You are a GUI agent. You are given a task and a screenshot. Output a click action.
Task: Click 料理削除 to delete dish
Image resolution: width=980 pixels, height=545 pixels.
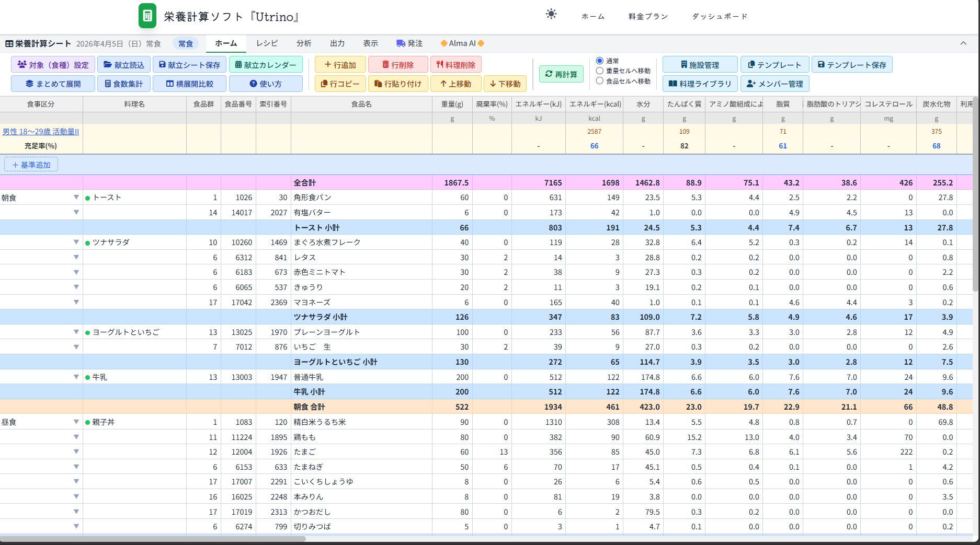[x=456, y=65]
